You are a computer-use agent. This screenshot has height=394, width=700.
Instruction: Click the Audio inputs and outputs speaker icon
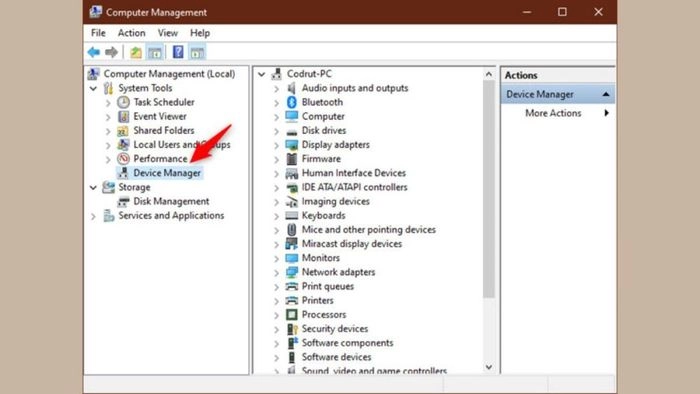click(x=292, y=88)
